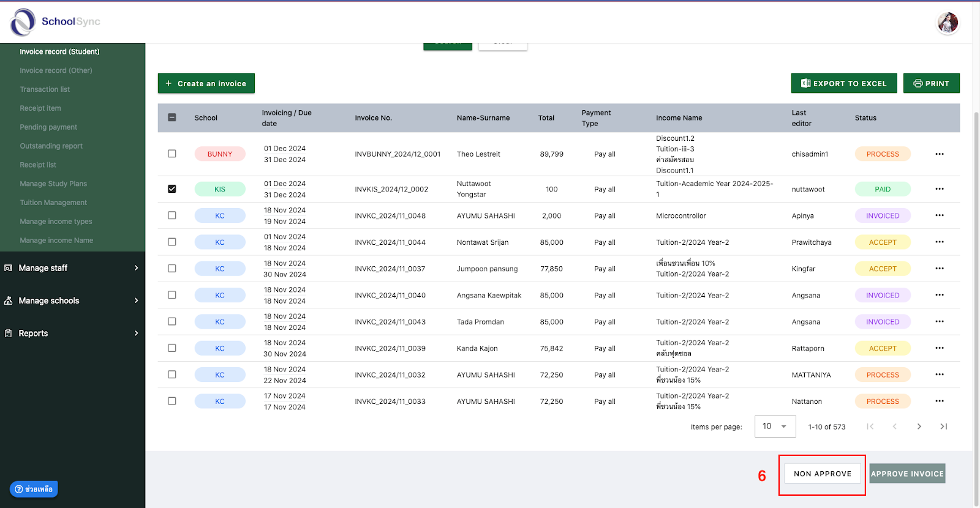980x508 pixels.
Task: Open more options for Tada Promdan invoice
Action: pyautogui.click(x=940, y=322)
